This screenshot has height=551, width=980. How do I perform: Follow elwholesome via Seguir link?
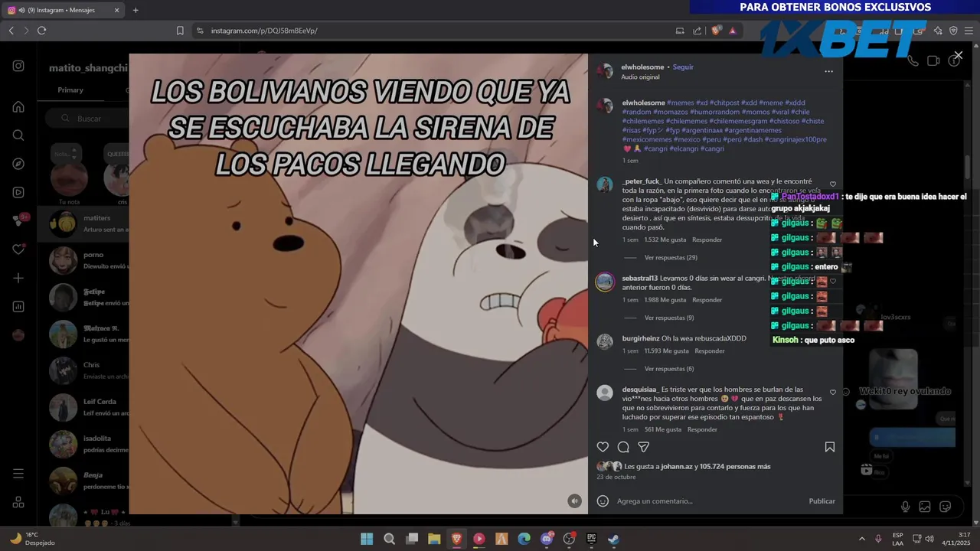(683, 67)
